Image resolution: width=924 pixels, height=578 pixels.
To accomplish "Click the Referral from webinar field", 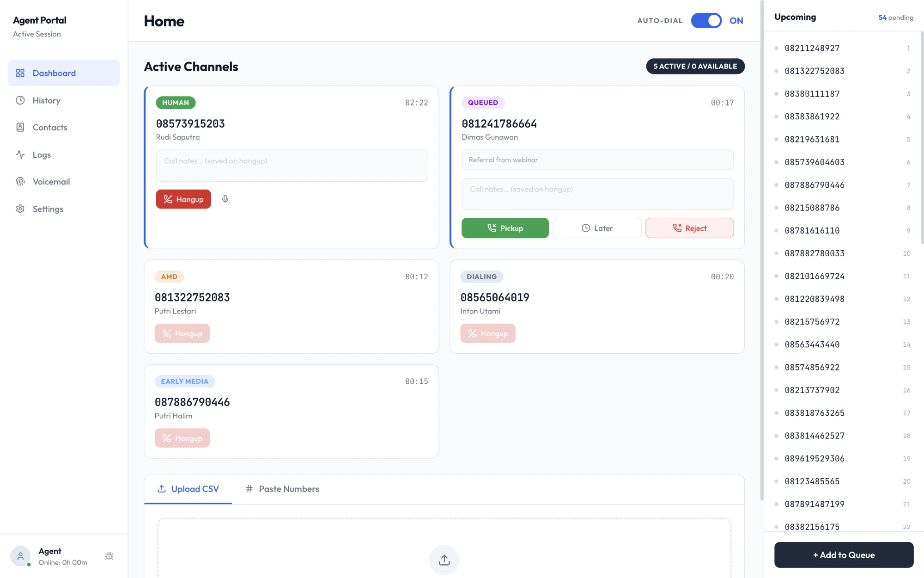I will click(x=597, y=160).
